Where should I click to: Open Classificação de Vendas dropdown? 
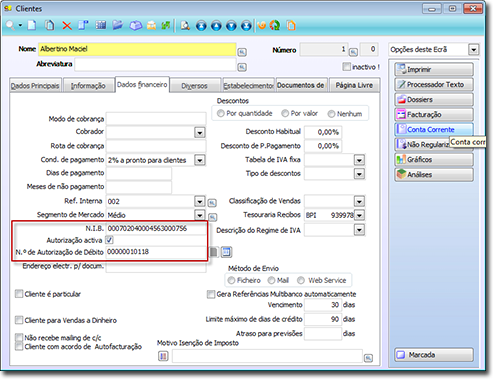(x=359, y=201)
